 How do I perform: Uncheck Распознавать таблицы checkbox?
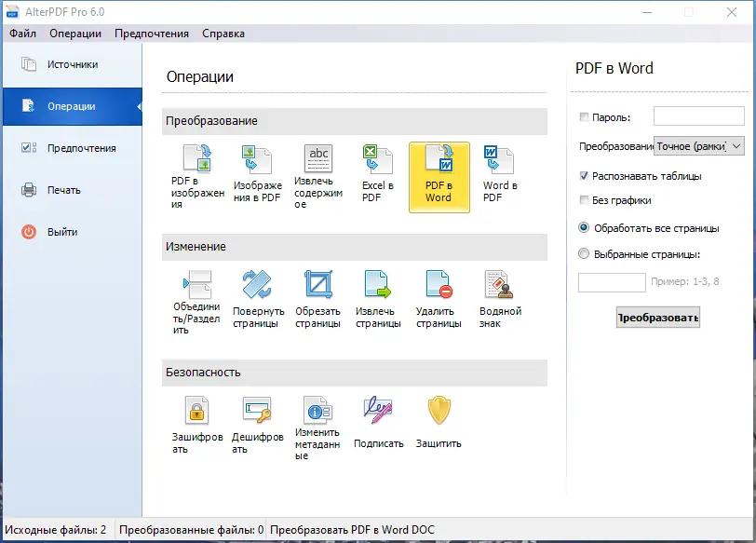click(584, 176)
